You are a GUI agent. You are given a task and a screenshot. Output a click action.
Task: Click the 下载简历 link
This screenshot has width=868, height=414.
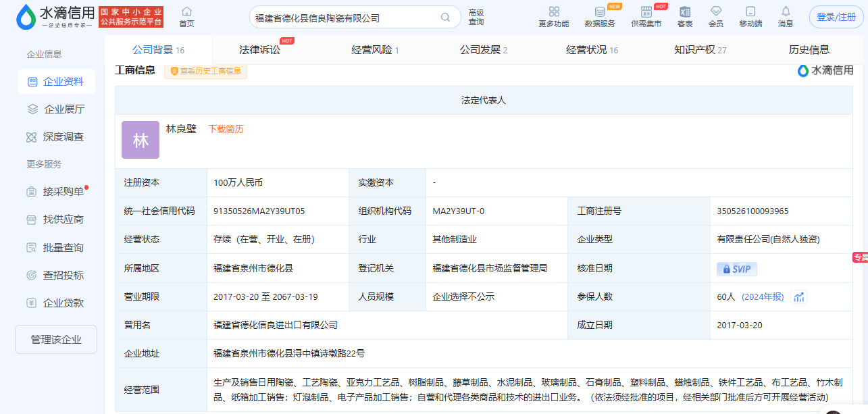(226, 129)
